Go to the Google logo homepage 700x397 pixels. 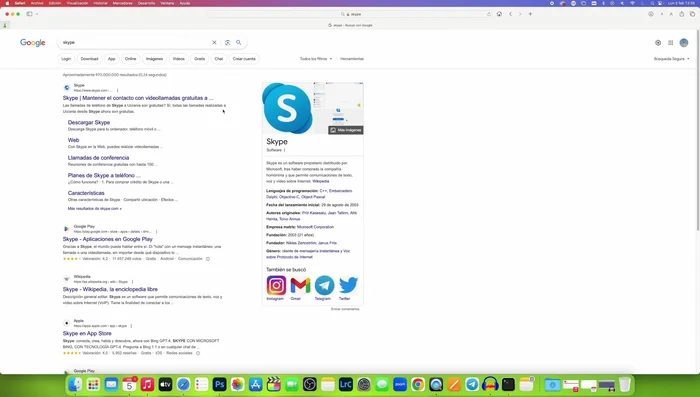pos(33,42)
